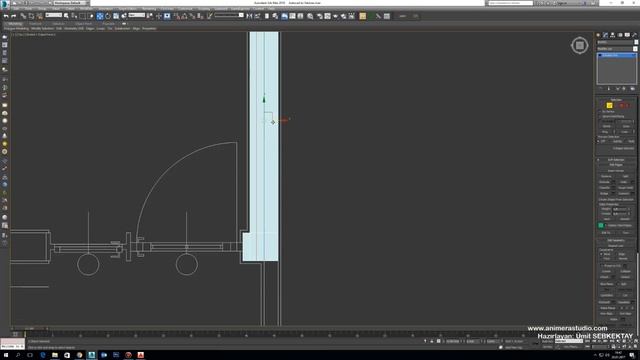Viewport: 640px width, 360px height.
Task: Activate the Unlink Selection tool
Action: [x=31, y=16]
